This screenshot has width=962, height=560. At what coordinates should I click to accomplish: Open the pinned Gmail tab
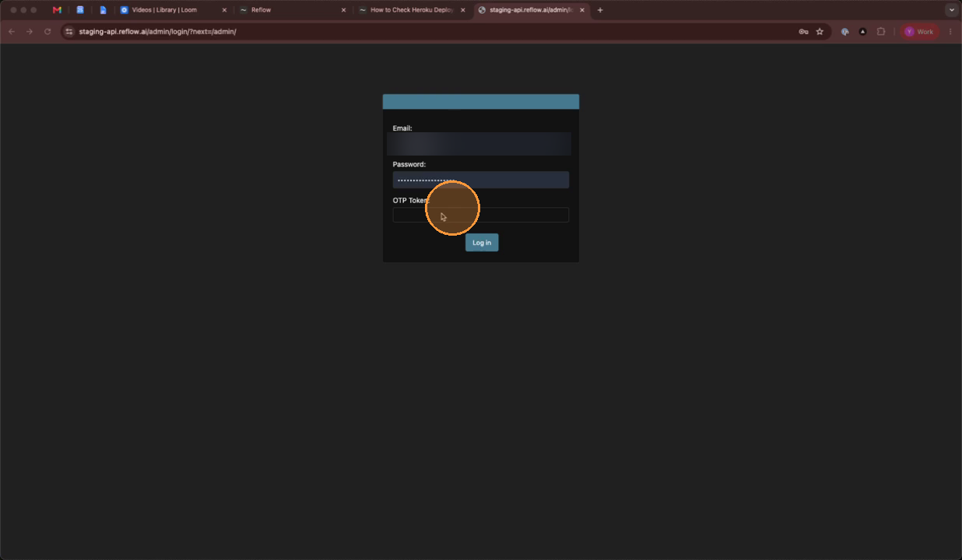coord(57,10)
